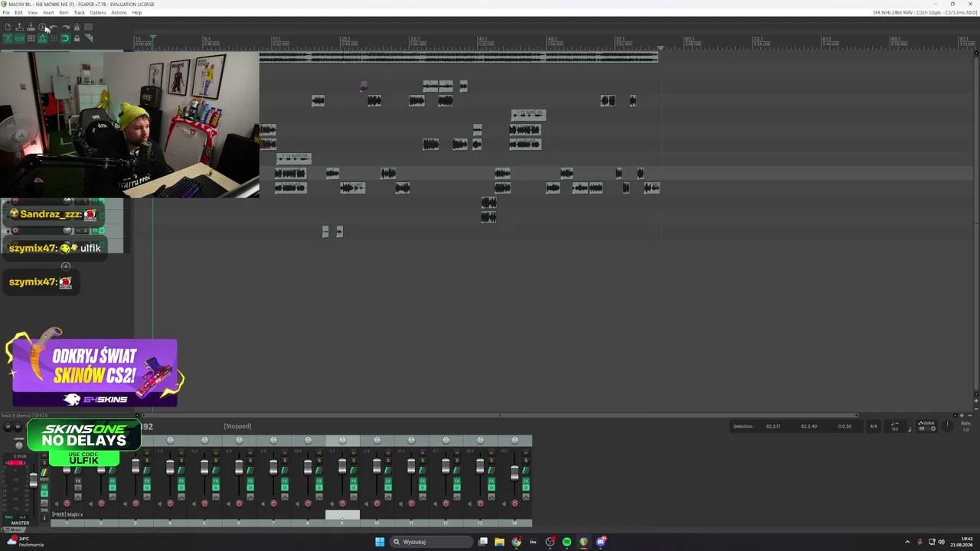Open the FX chain for mixer track 9
This screenshot has height=551, width=980.
352,481
